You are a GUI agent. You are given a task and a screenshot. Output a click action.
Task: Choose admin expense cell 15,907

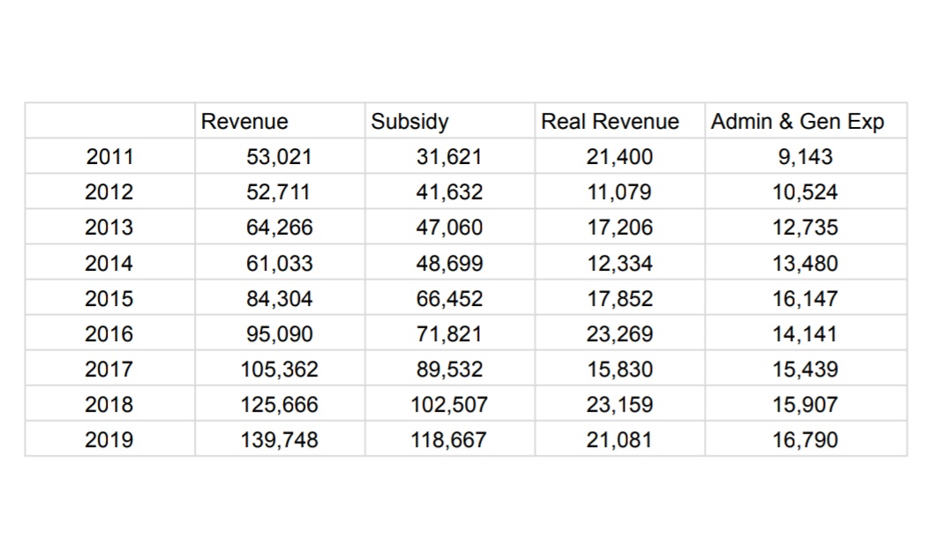(805, 404)
